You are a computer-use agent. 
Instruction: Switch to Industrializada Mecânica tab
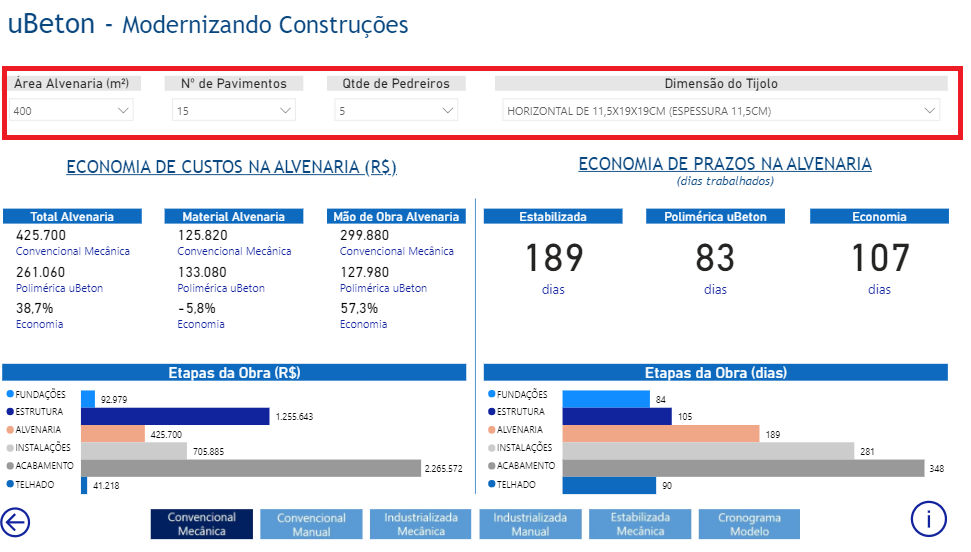(420, 524)
